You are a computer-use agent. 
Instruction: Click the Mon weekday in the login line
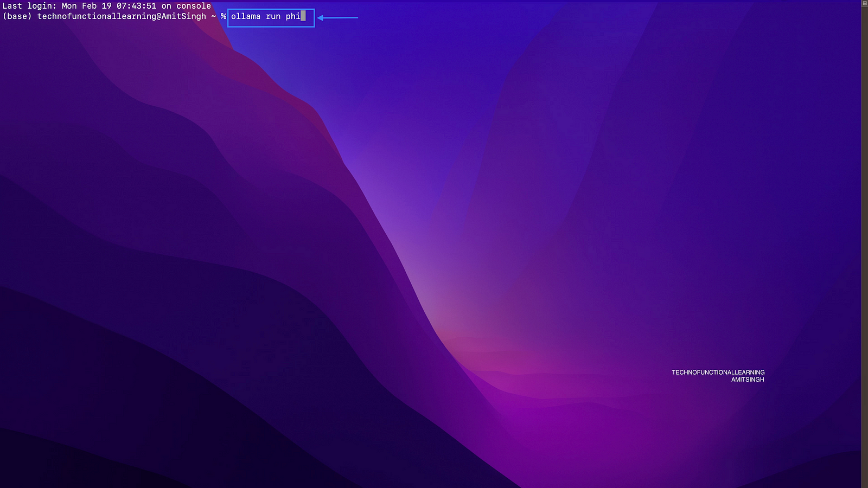click(x=69, y=6)
